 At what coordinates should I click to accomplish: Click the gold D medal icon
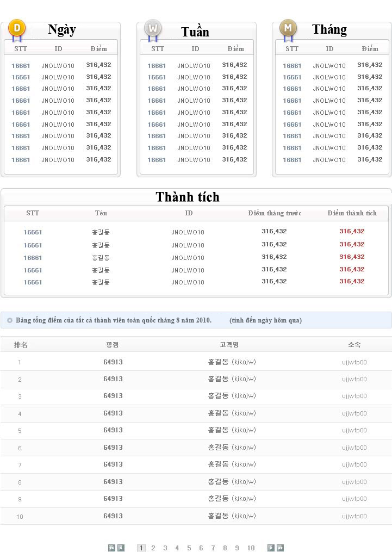pyautogui.click(x=16, y=28)
